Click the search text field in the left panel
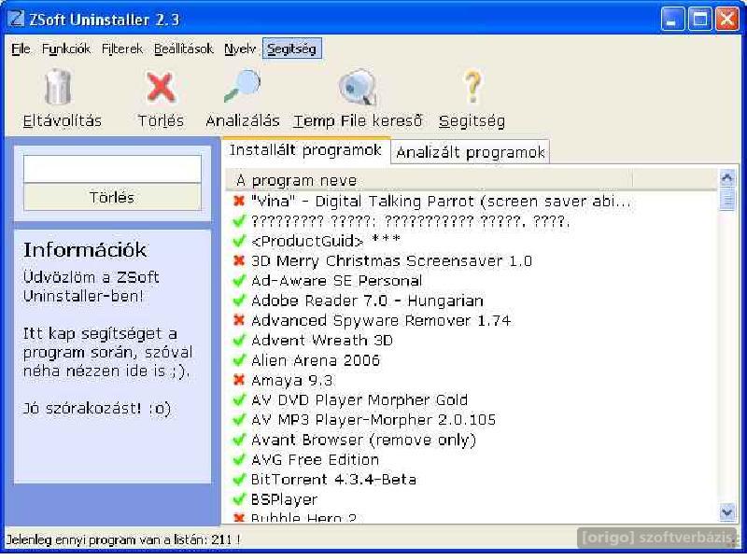This screenshot has width=747, height=560. tap(112, 169)
